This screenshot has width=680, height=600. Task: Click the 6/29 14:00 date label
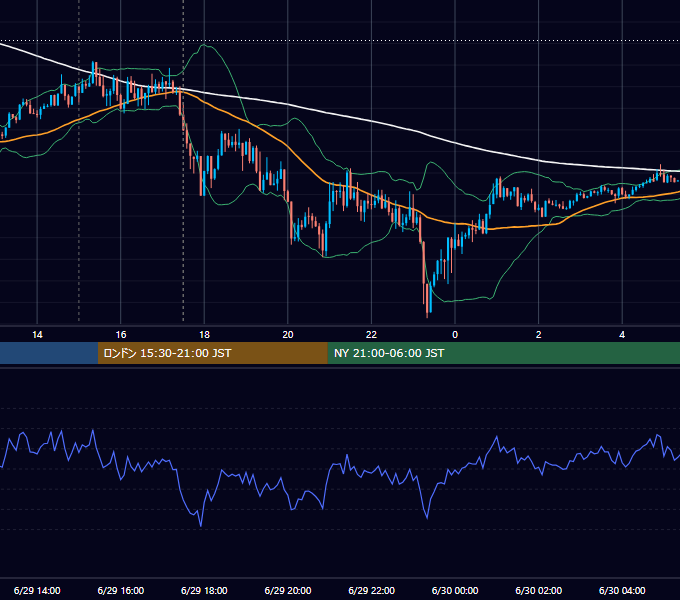37,590
